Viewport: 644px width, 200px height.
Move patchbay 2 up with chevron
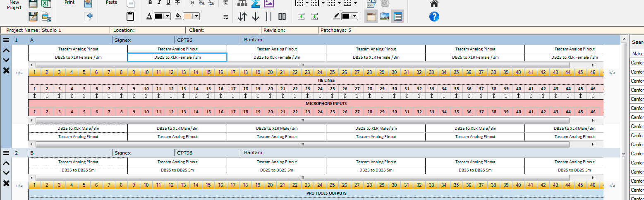point(6,163)
